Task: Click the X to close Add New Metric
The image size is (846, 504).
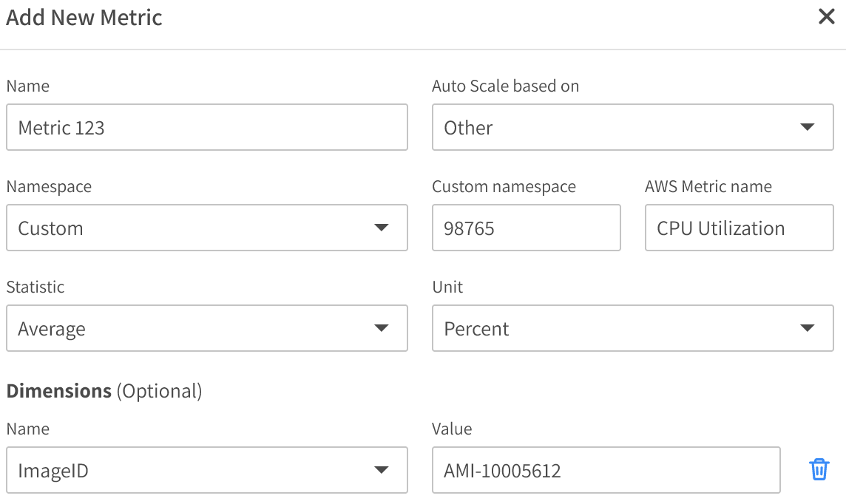Action: point(826,16)
